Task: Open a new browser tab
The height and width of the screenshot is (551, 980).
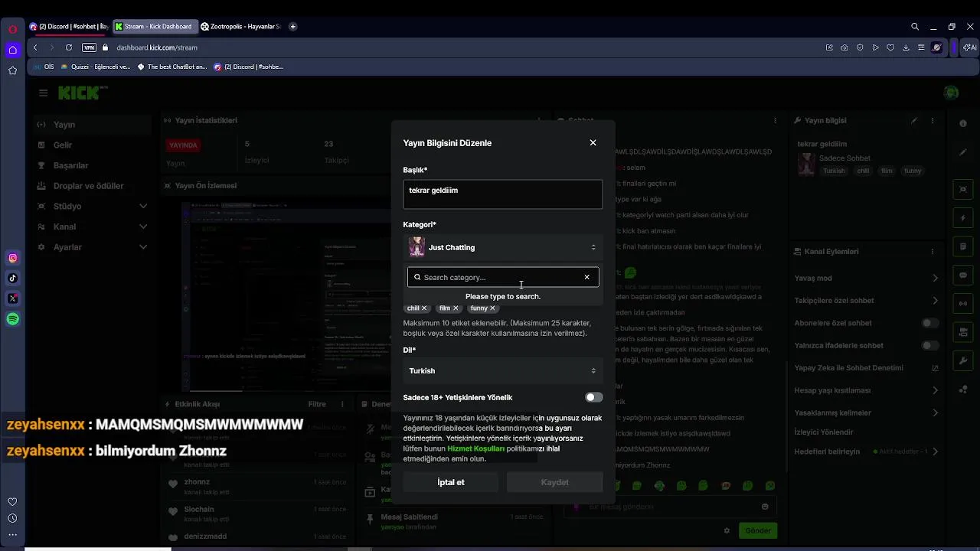Action: (292, 26)
